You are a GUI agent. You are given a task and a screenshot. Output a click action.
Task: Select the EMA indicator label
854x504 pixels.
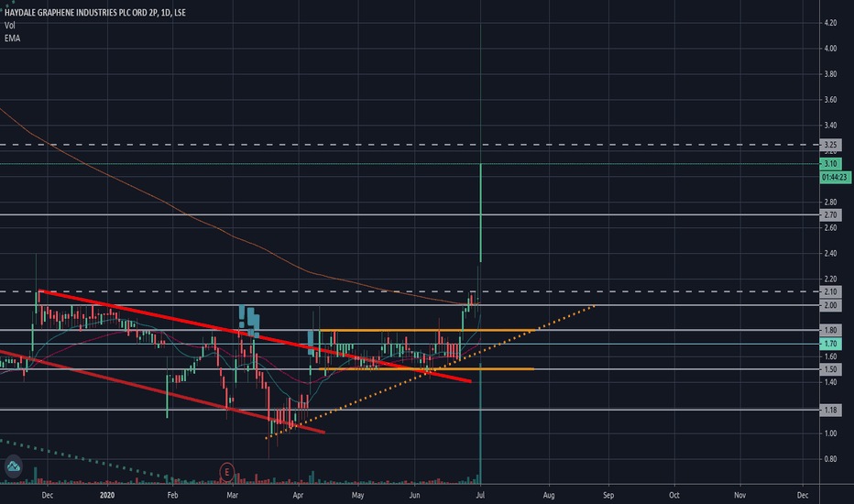tap(12, 38)
